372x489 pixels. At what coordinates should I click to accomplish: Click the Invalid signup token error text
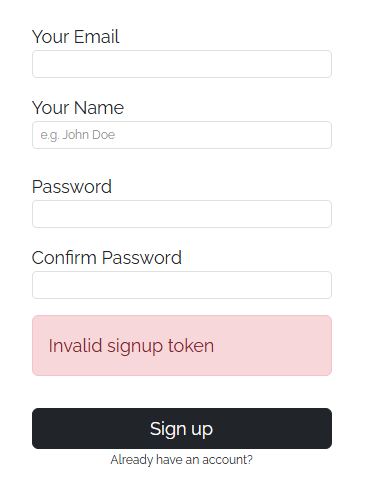131,346
